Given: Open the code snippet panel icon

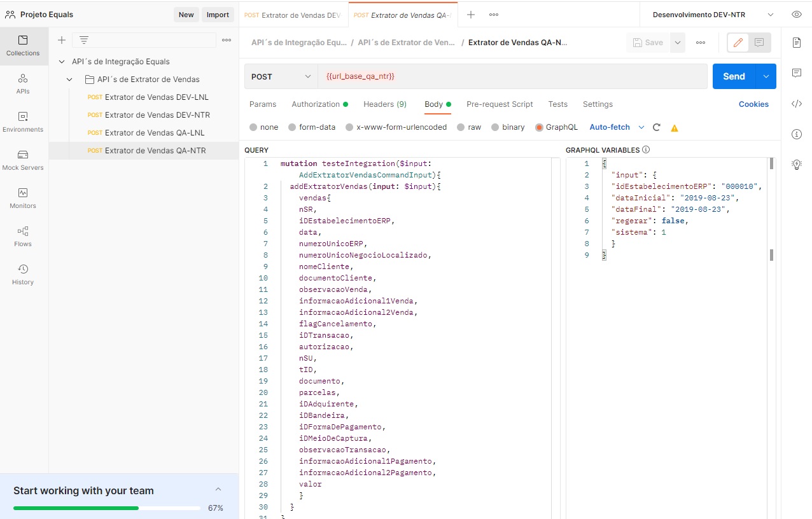Looking at the screenshot, I should pyautogui.click(x=796, y=104).
